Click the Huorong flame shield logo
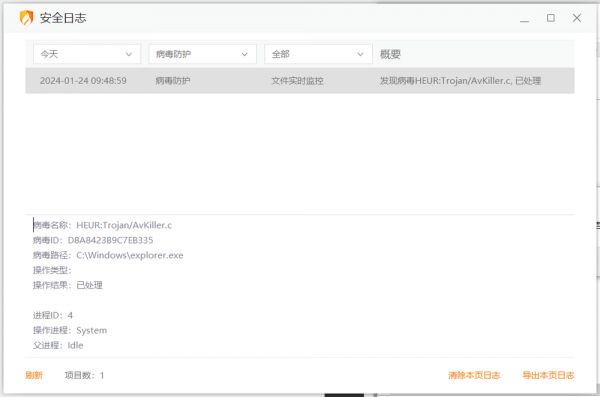 point(26,18)
